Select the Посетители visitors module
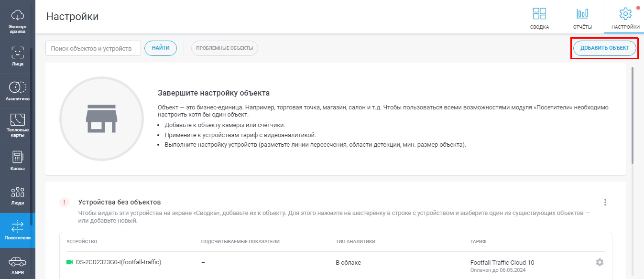This screenshot has width=644, height=279. tap(17, 231)
